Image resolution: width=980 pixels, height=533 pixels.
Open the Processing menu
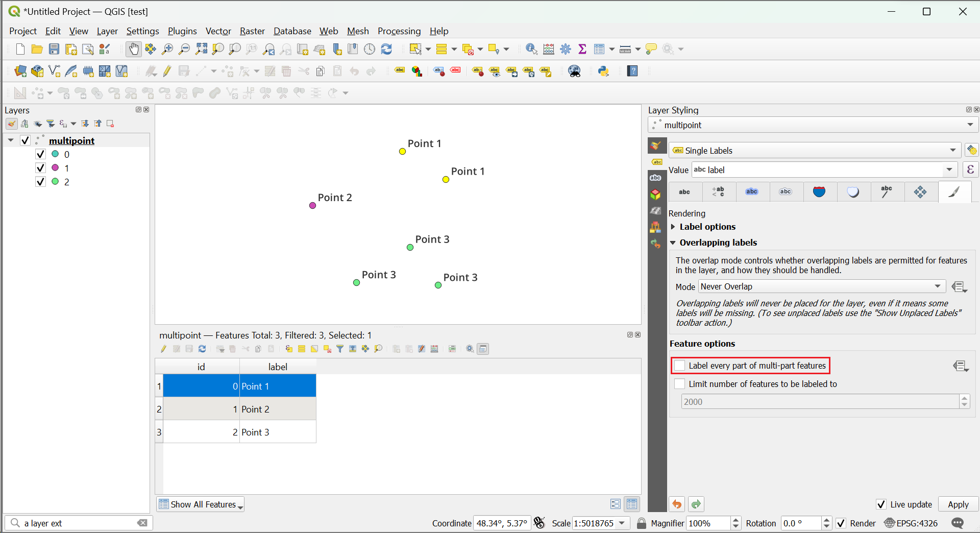pyautogui.click(x=399, y=31)
